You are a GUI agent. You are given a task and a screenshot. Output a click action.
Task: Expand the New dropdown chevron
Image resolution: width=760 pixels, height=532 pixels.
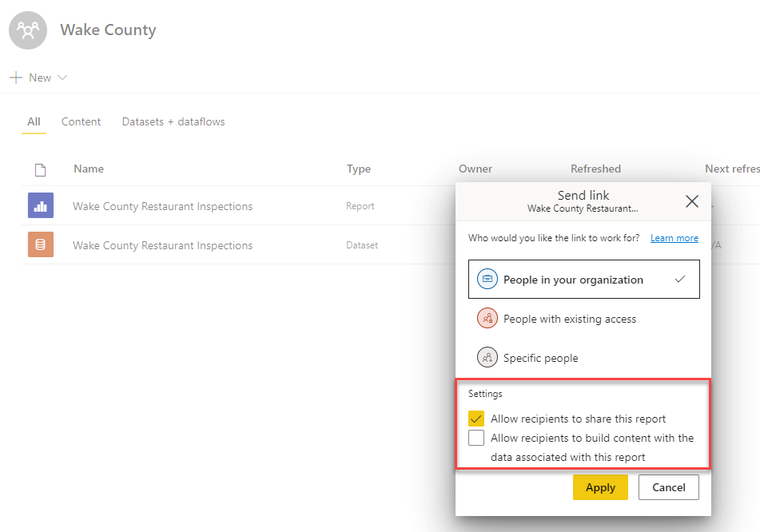pyautogui.click(x=62, y=77)
